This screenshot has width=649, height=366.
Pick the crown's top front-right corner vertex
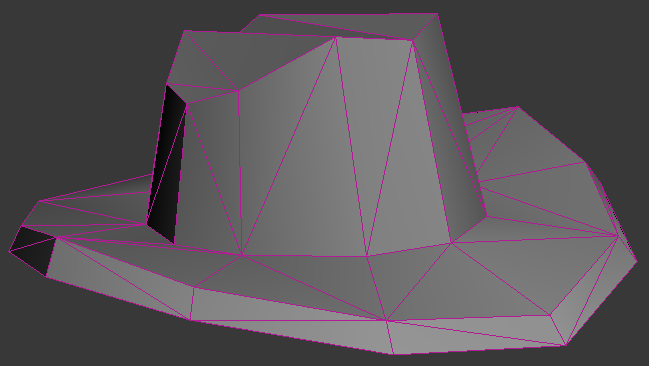pyautogui.click(x=413, y=40)
